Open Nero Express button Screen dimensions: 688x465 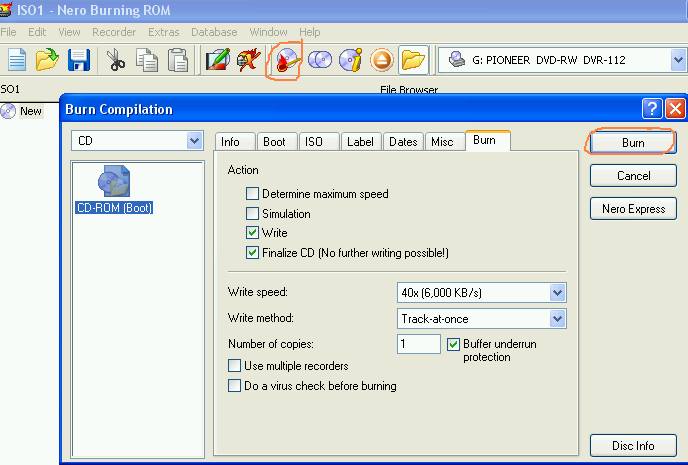click(633, 209)
